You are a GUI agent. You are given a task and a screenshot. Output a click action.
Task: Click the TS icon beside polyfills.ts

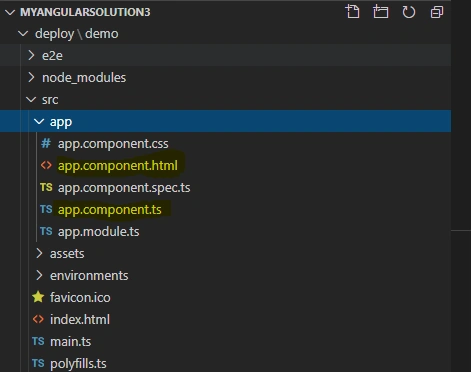tap(38, 363)
